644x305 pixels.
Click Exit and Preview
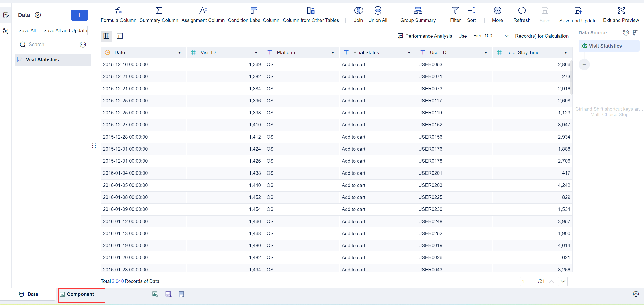point(621,15)
